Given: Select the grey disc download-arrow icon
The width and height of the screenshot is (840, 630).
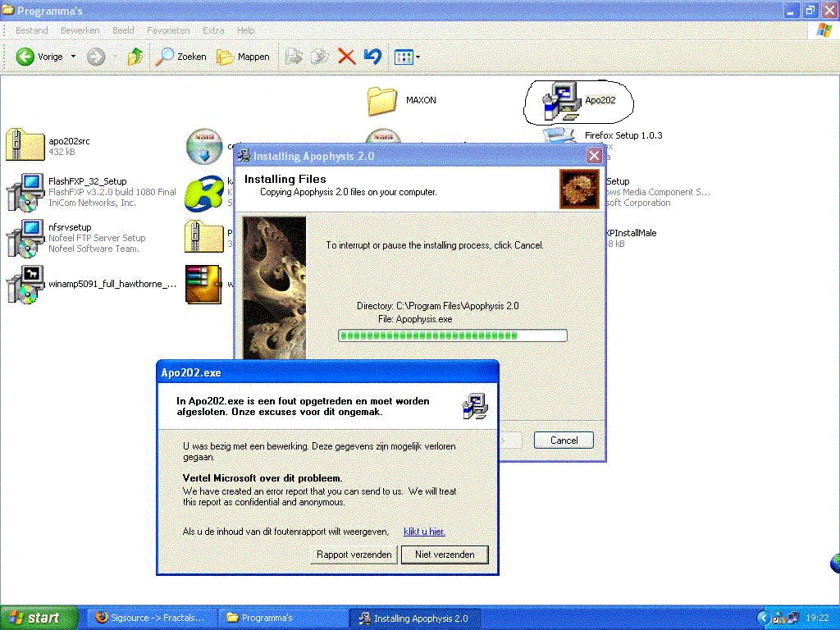Looking at the screenshot, I should [204, 146].
